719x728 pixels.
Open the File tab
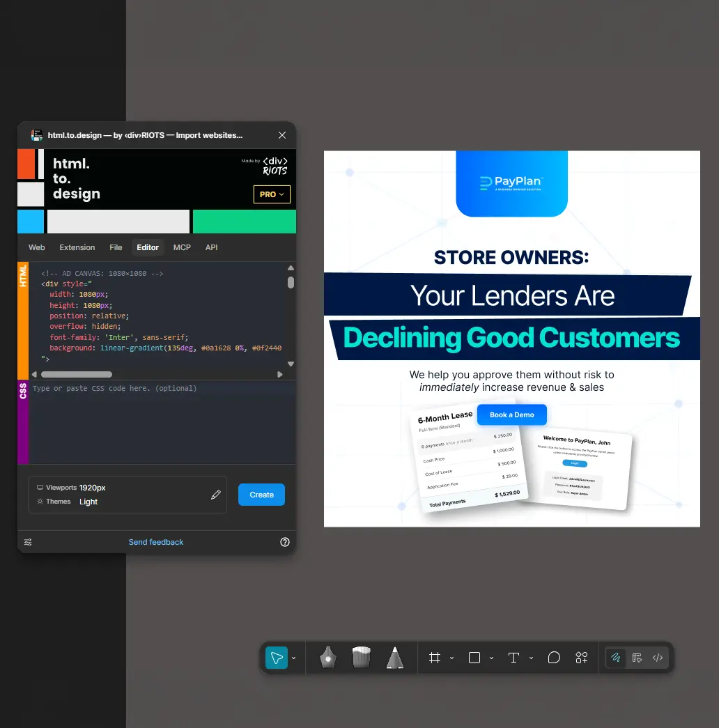tap(116, 247)
